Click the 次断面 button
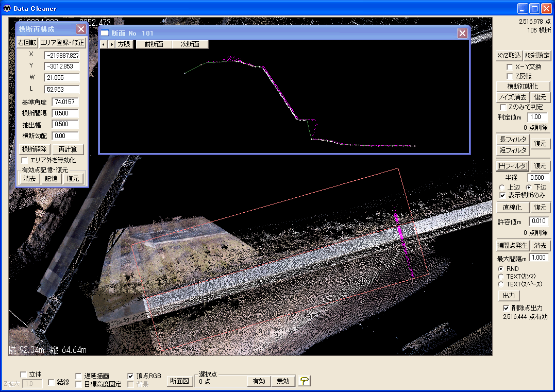Screen dimensions: 555x392 [x=190, y=44]
